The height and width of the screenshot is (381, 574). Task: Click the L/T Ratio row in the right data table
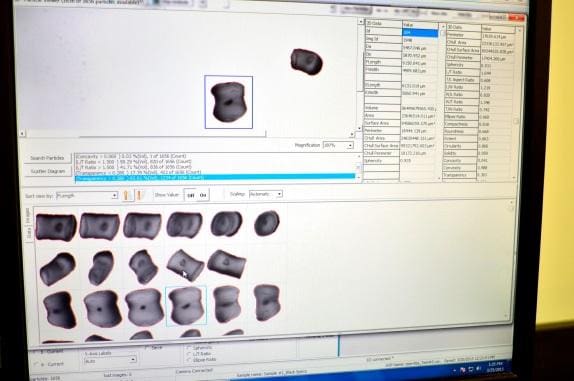point(480,72)
